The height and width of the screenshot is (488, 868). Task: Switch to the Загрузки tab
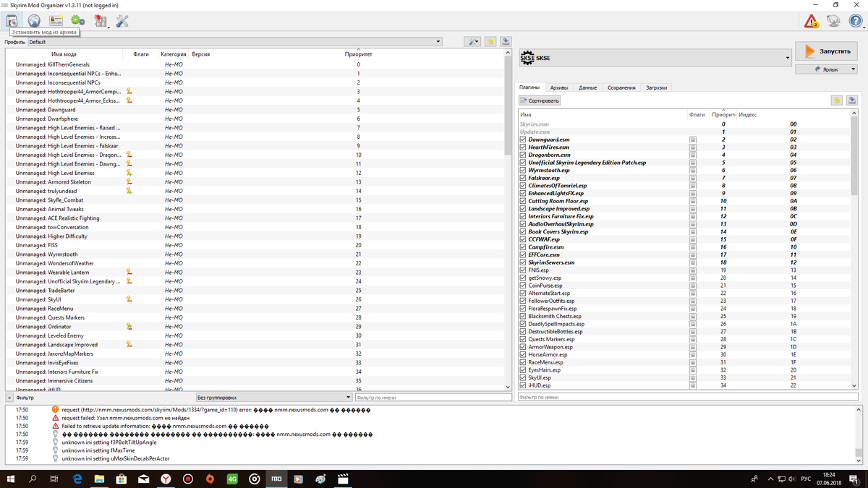pyautogui.click(x=656, y=87)
